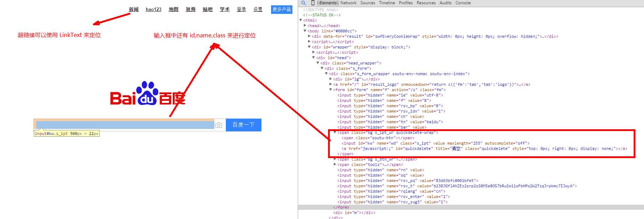Select the input id="kw" name="wd" row

[x=436, y=143]
